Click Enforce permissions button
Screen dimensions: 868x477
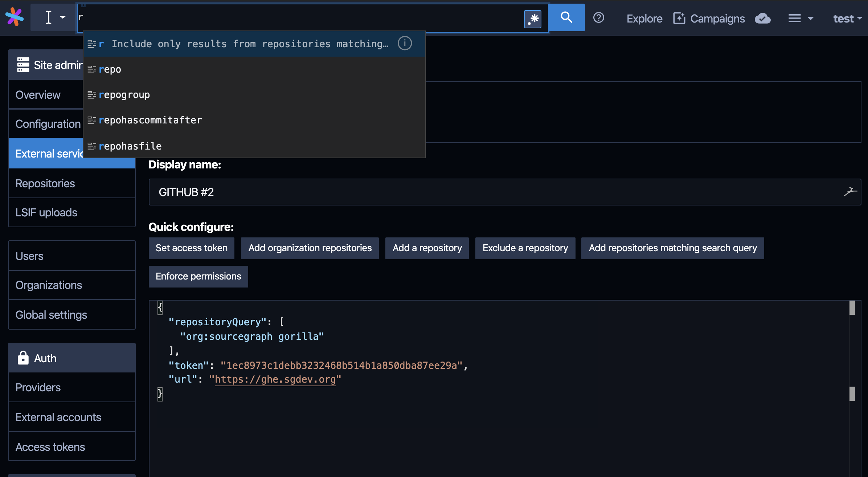[x=198, y=276]
